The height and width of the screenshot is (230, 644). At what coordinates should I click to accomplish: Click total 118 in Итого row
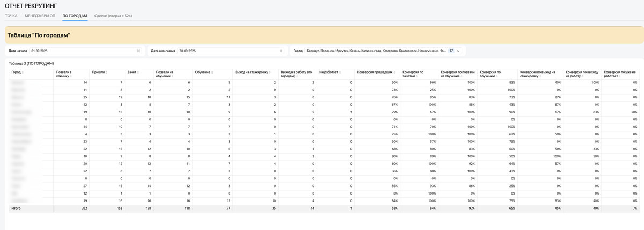(x=187, y=208)
